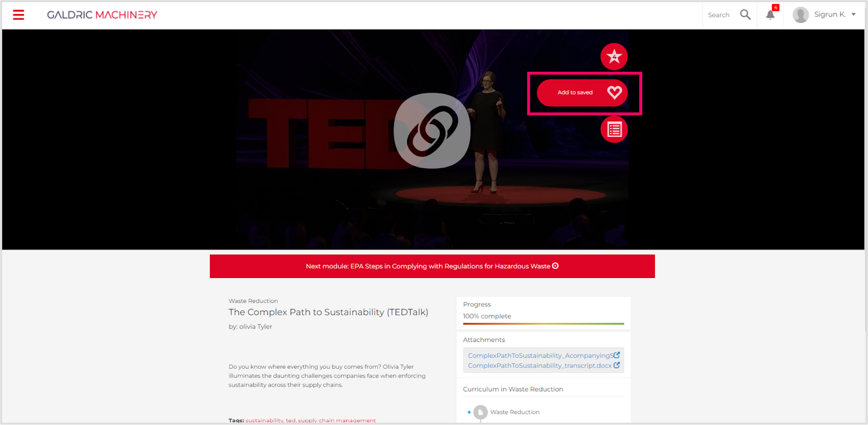This screenshot has width=868, height=425.
Task: Click the title The Complex Path to Sustainability
Action: pyautogui.click(x=328, y=312)
